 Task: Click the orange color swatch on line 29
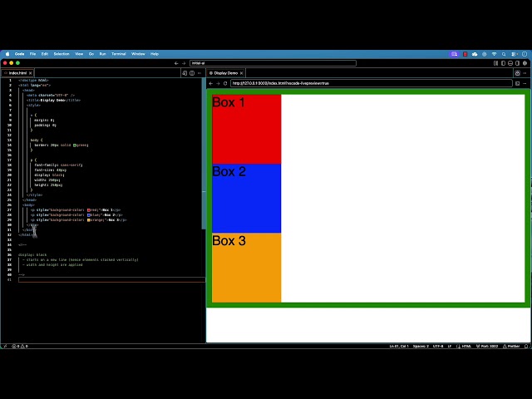(x=89, y=219)
